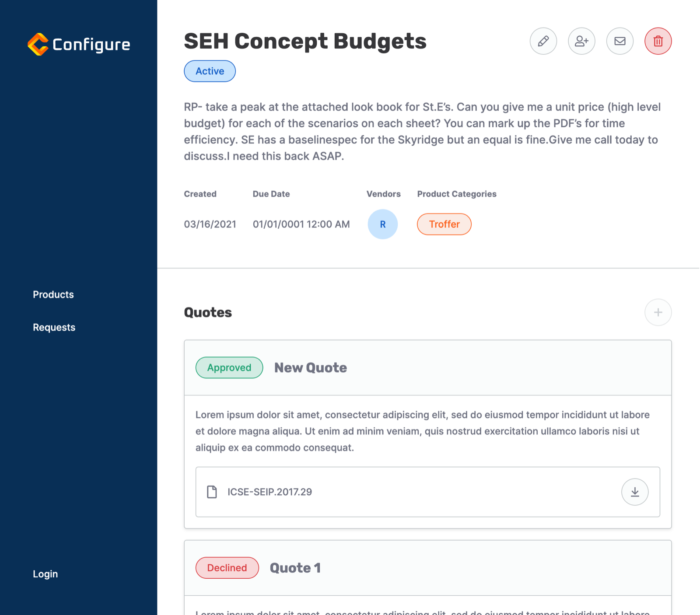The height and width of the screenshot is (615, 700).
Task: Click the Login link in sidebar
Action: point(45,574)
